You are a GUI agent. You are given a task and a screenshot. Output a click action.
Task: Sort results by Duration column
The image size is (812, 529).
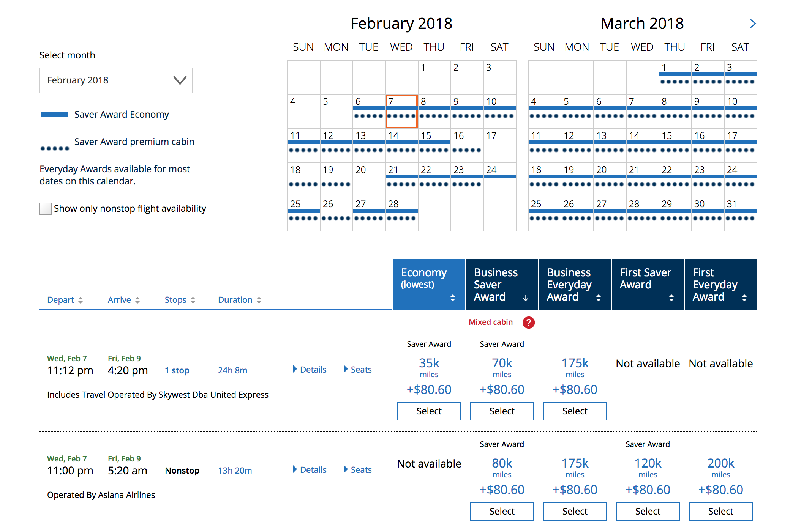pos(239,300)
